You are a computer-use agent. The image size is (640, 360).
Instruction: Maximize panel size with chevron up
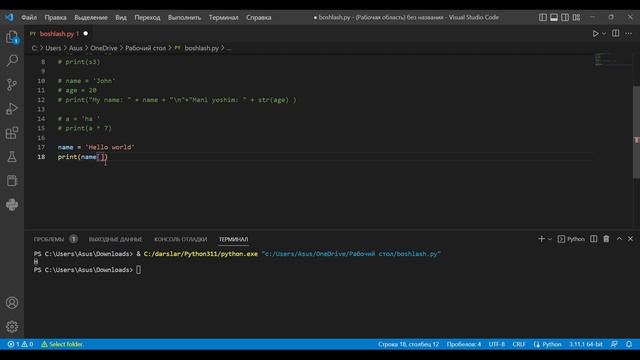tap(619, 239)
